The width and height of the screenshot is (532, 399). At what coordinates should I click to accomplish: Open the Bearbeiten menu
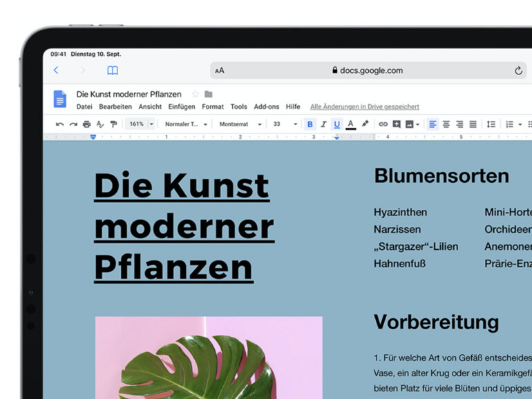coord(115,107)
